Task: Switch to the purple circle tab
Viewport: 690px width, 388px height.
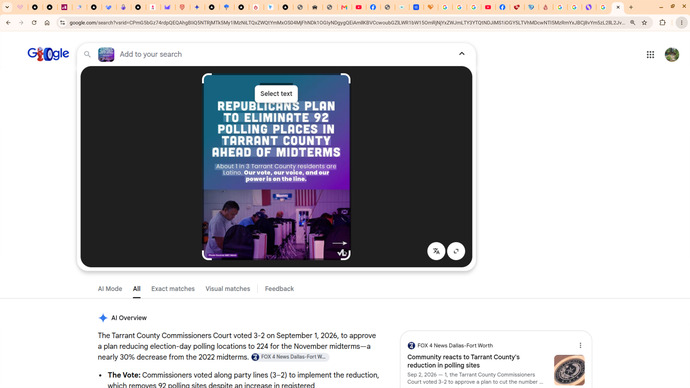Action: pyautogui.click(x=589, y=7)
